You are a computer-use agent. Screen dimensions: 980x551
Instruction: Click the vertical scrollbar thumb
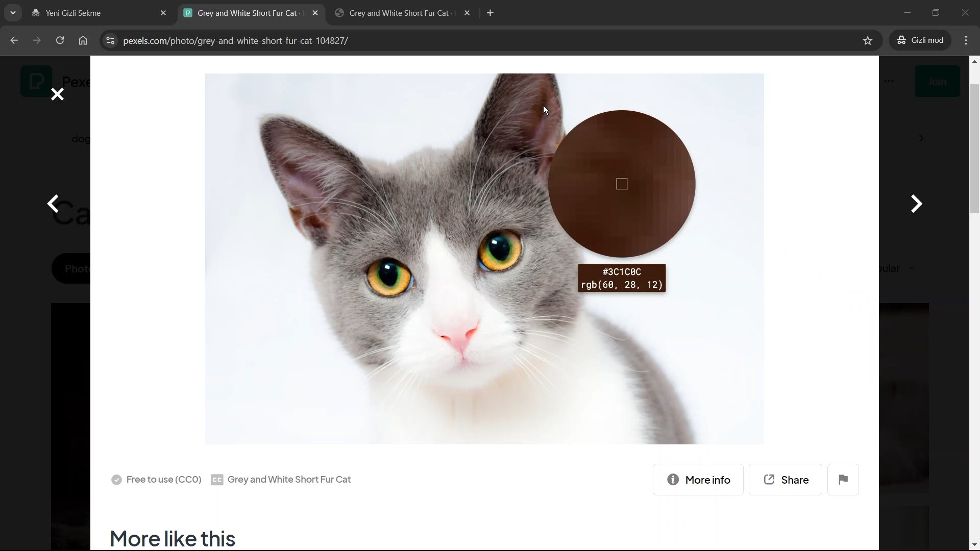click(x=974, y=149)
